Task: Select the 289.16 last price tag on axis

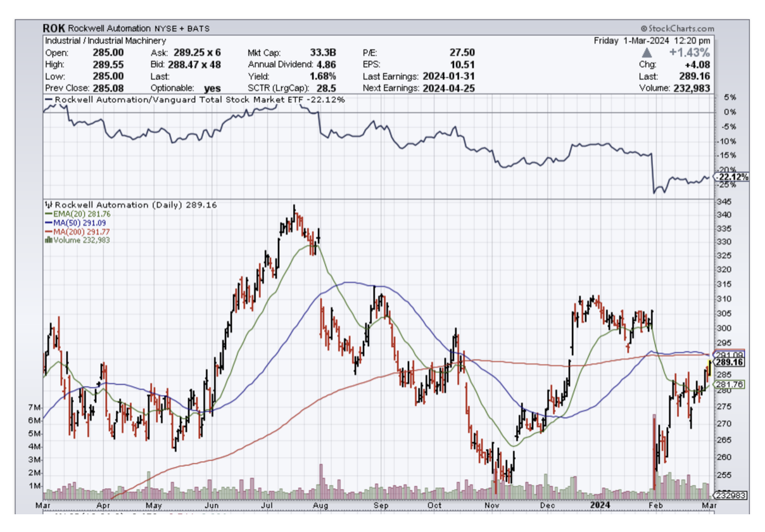Action: coord(730,362)
